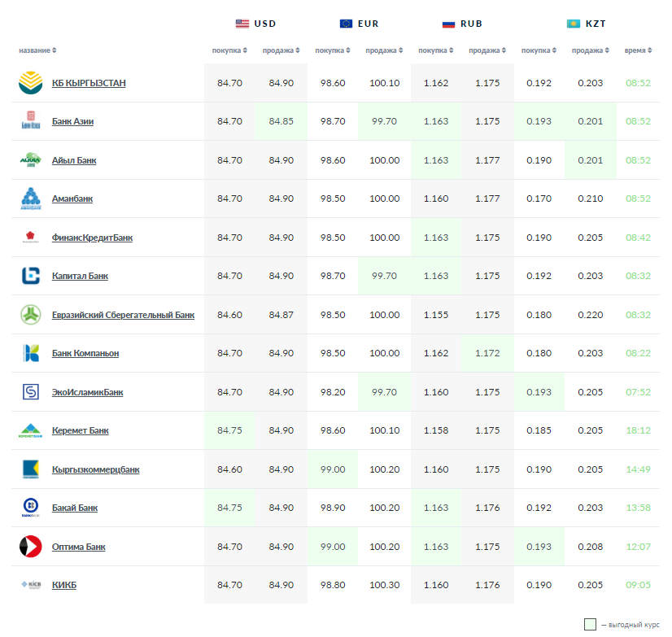This screenshot has height=637, width=672.
Task: Click the Оптима Банк logo icon
Action: (30, 547)
